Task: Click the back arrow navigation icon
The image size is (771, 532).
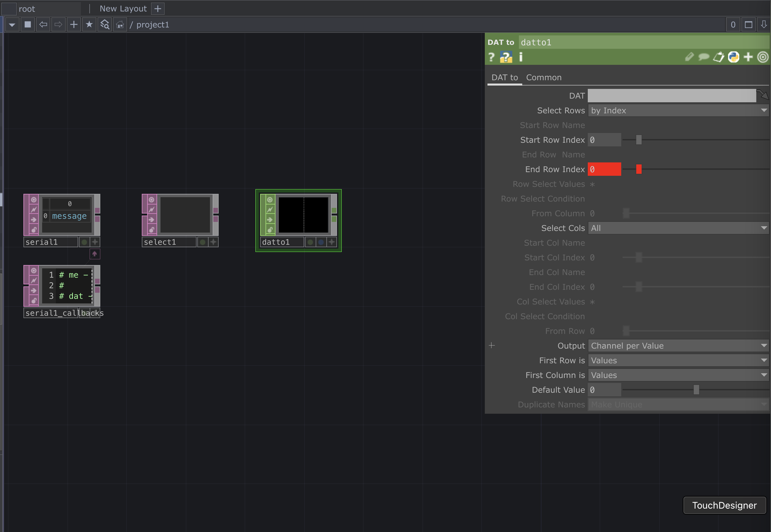Action: (x=43, y=24)
